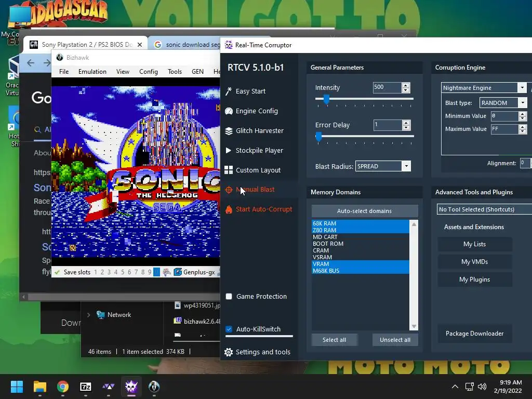The height and width of the screenshot is (399, 532).
Task: Open Blast Radius SPREAD dropdown
Action: [406, 166]
